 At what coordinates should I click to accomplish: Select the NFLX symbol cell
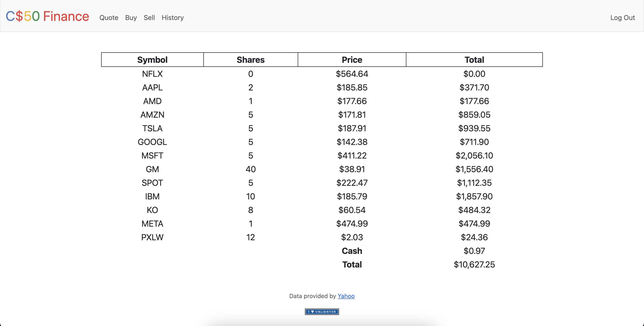152,74
